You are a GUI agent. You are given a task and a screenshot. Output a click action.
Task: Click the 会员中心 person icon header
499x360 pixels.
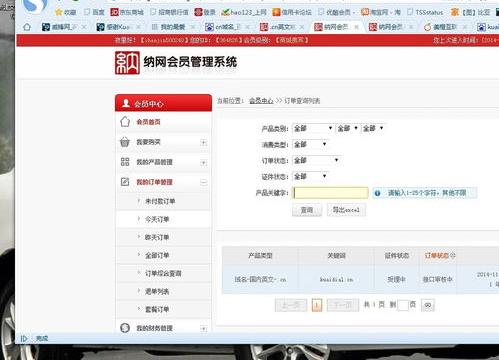point(126,103)
